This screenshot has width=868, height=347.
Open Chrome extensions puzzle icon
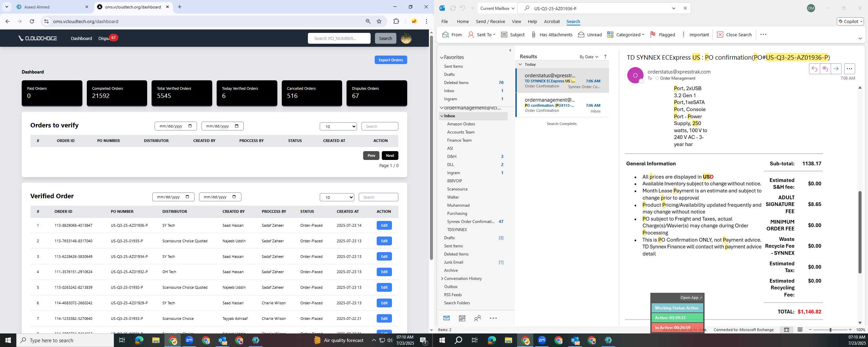396,21
